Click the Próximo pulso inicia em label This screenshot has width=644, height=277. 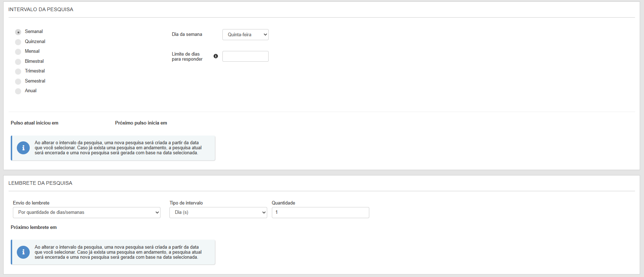coord(141,123)
